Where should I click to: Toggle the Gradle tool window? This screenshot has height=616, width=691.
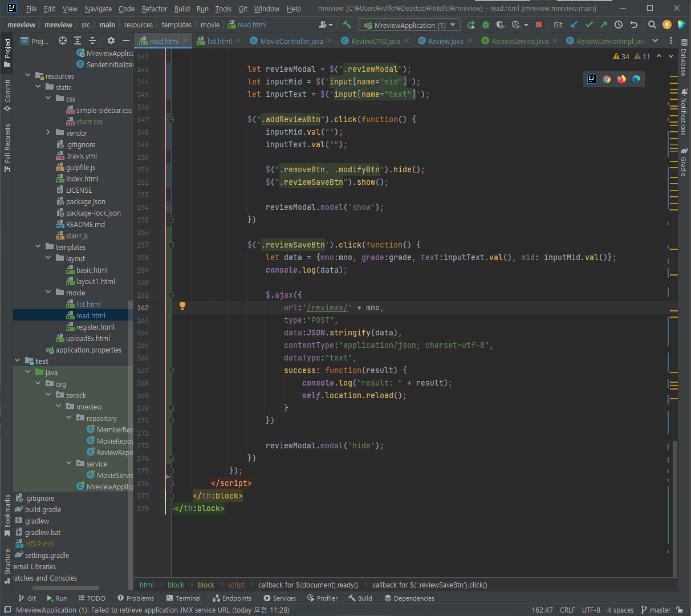pyautogui.click(x=684, y=163)
